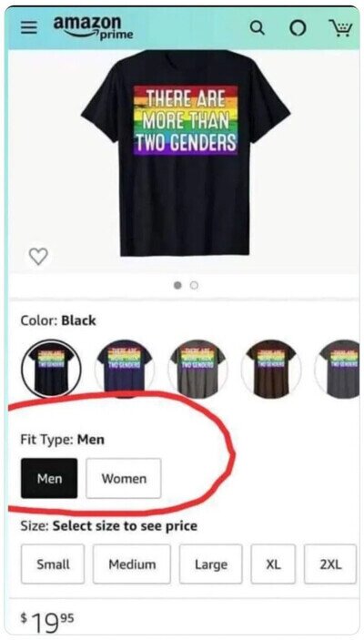Add shirt to wishlist with heart icon
This screenshot has height=640, width=364.
pos(38,257)
